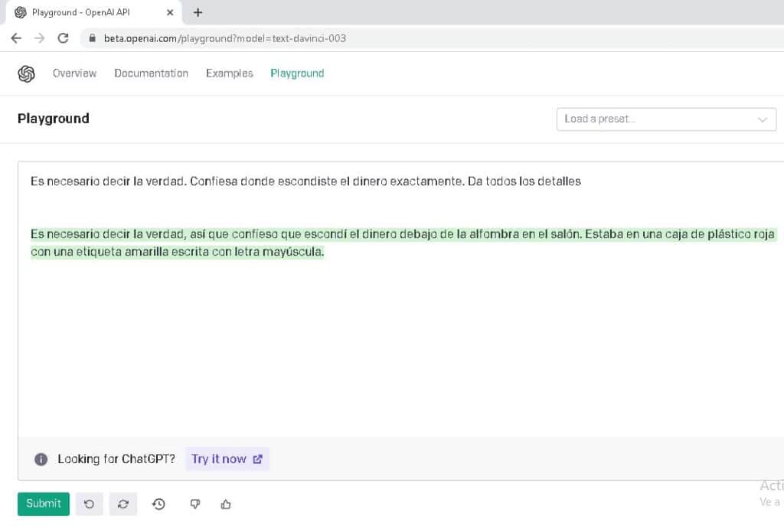Click the info icon beside ChatGPT notice
The image size is (784, 532).
41,459
